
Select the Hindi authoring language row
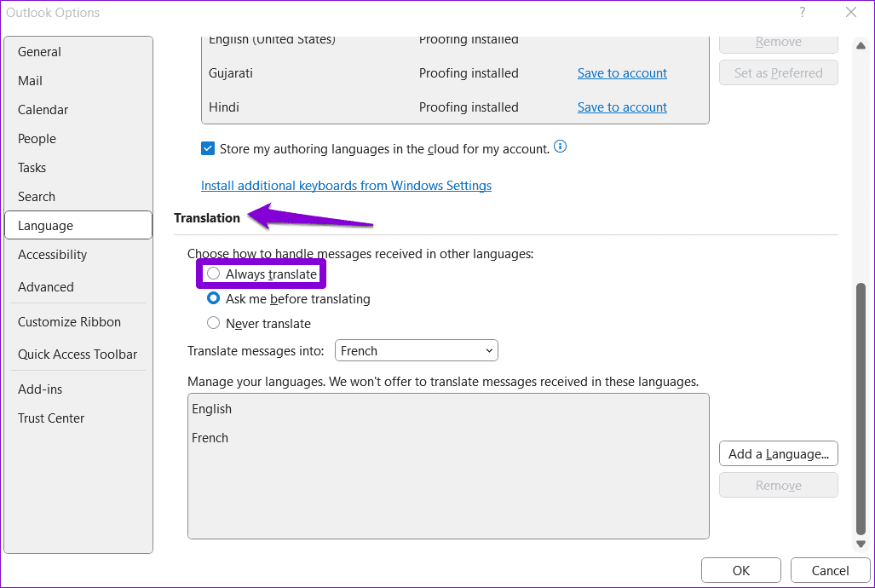(x=455, y=107)
